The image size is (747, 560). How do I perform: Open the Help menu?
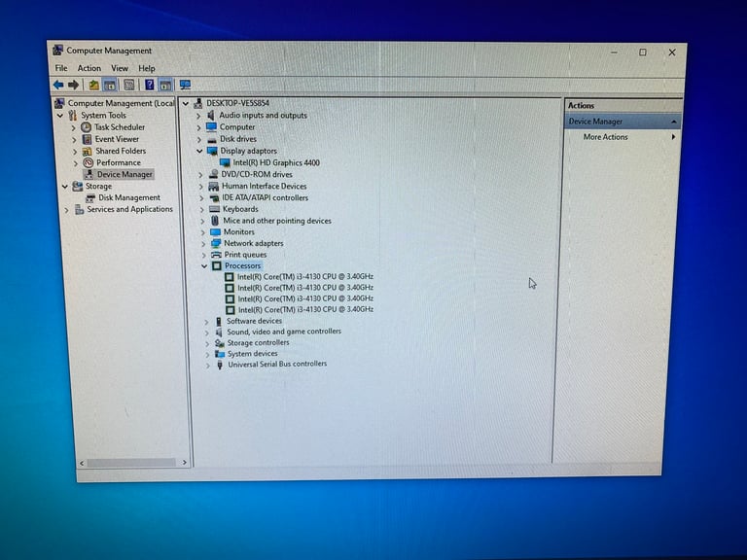[x=147, y=68]
